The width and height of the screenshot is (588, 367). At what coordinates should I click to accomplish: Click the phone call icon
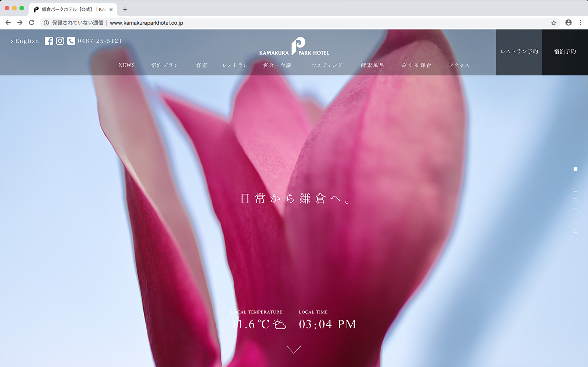[x=71, y=41]
